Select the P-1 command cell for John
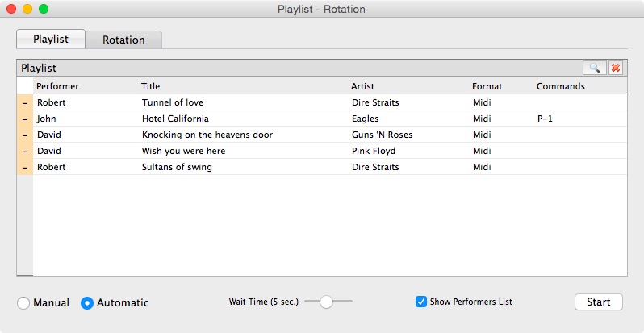 pyautogui.click(x=545, y=119)
